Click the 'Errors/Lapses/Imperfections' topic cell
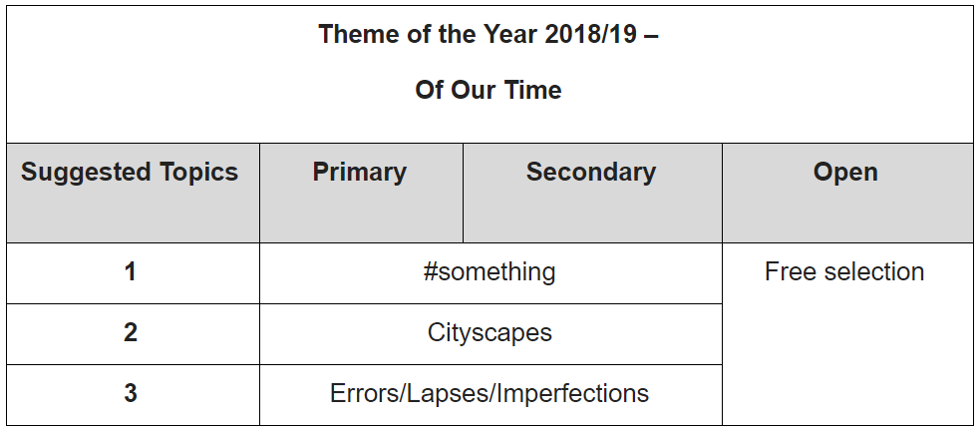Image resolution: width=980 pixels, height=432 pixels. point(490,395)
